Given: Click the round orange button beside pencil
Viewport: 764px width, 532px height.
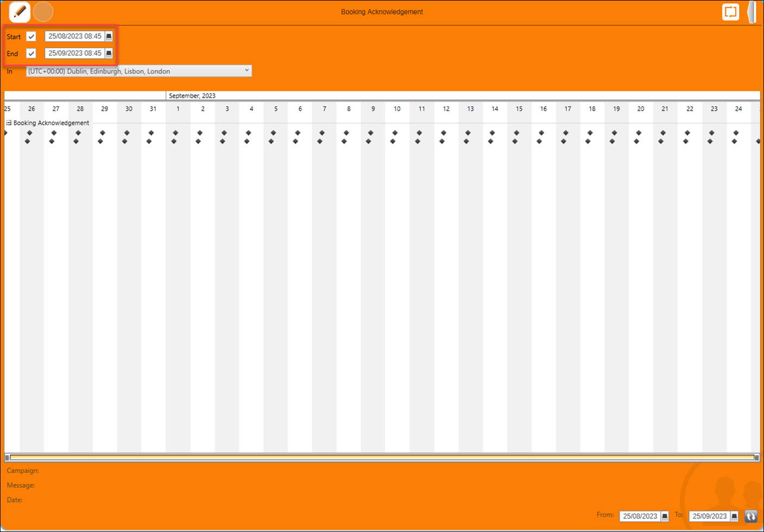Looking at the screenshot, I should click(x=43, y=11).
